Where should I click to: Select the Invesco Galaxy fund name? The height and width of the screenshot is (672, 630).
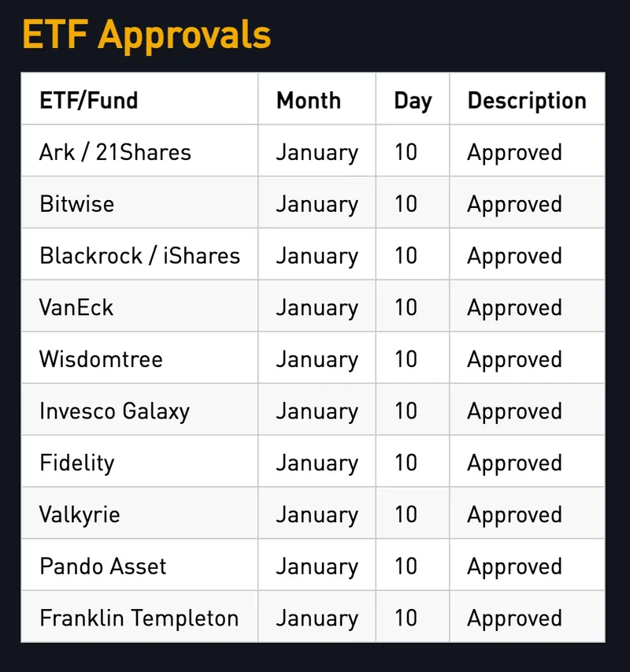(x=114, y=411)
